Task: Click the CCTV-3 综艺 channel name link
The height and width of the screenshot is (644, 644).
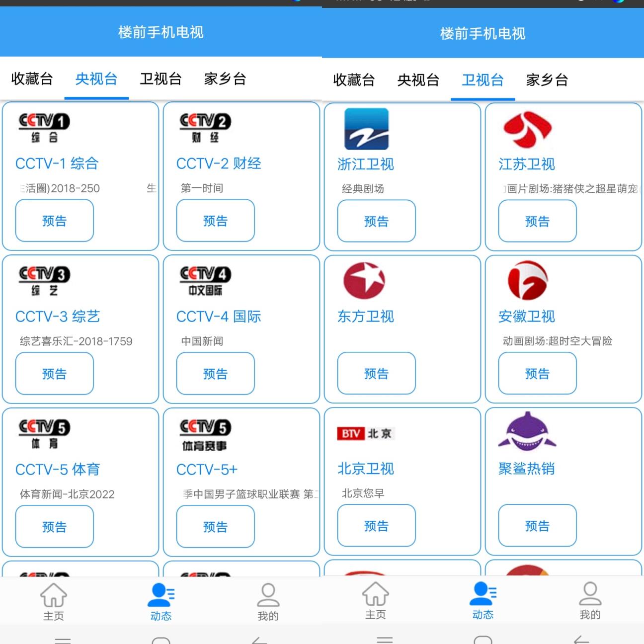Action: [58, 316]
